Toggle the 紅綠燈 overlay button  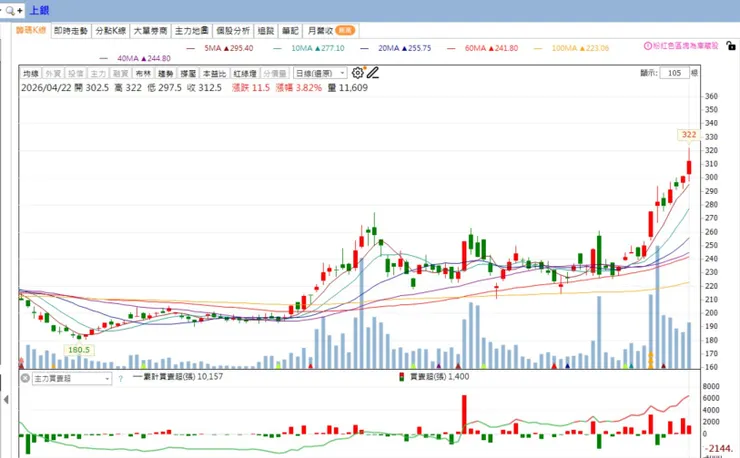245,73
